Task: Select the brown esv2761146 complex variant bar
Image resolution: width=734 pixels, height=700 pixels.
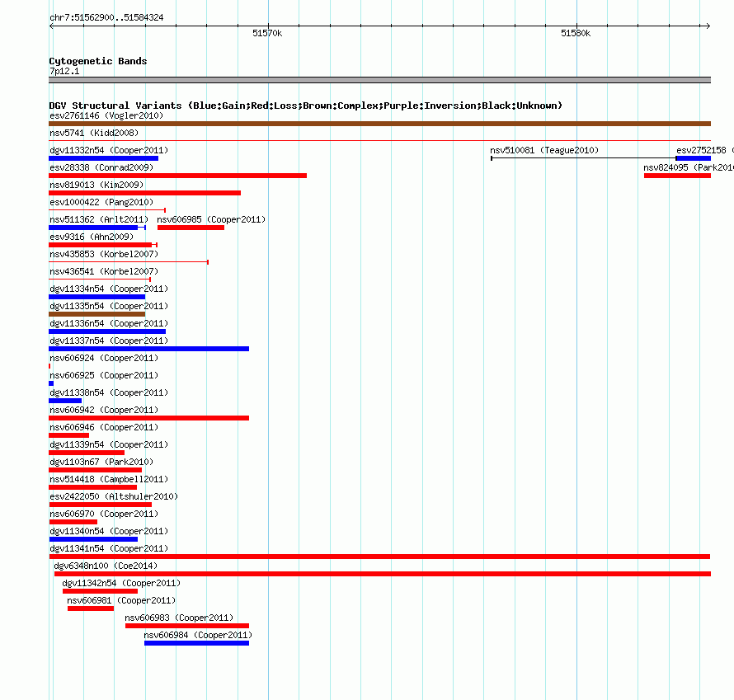Action: [379, 124]
